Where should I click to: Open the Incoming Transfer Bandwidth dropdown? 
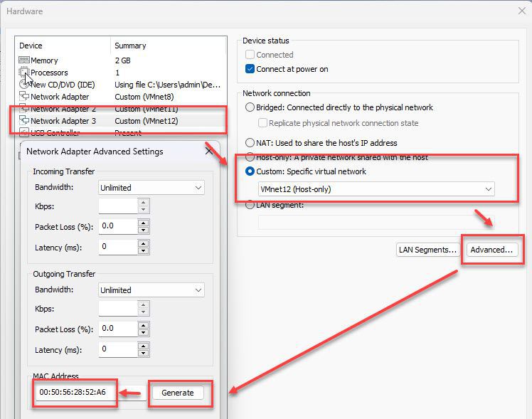point(151,188)
